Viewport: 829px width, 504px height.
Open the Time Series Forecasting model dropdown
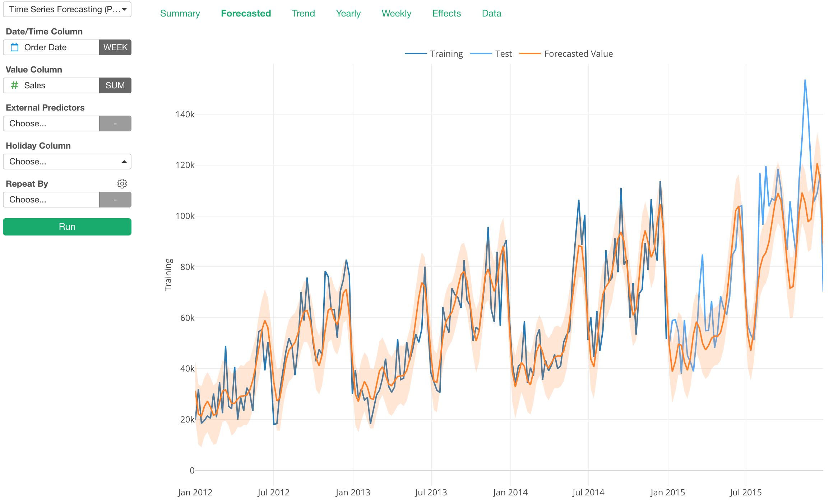coord(67,9)
